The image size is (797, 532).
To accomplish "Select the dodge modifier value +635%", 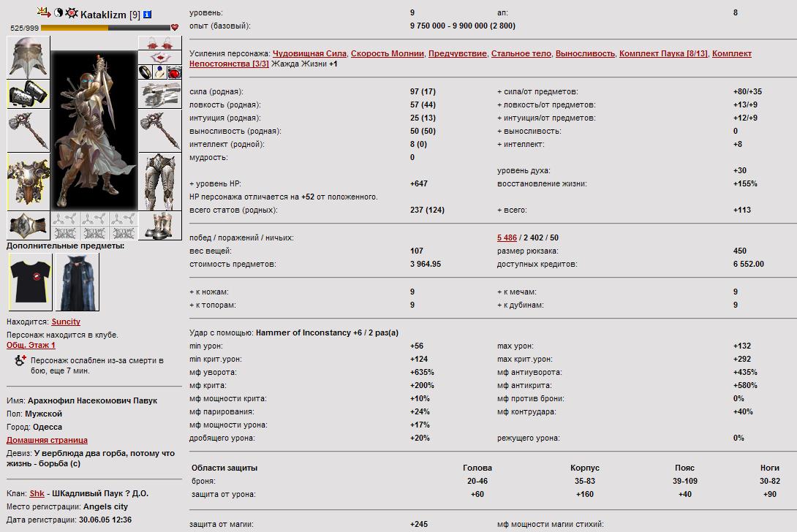I will [423, 372].
